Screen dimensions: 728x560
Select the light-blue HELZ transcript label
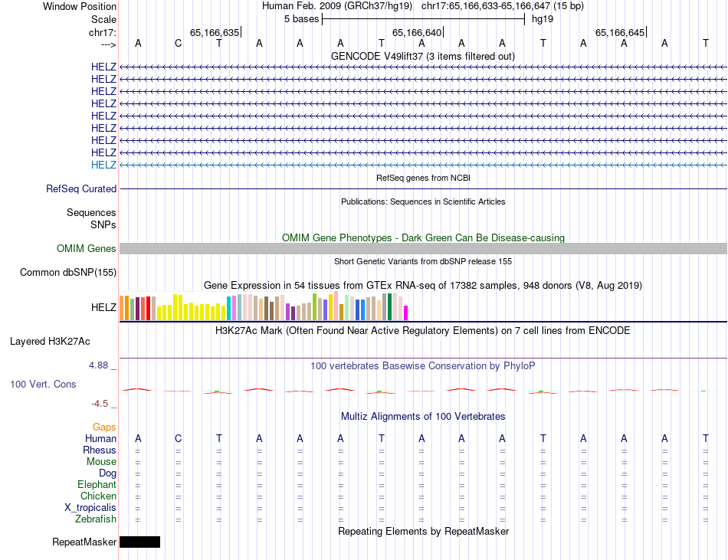(x=103, y=165)
